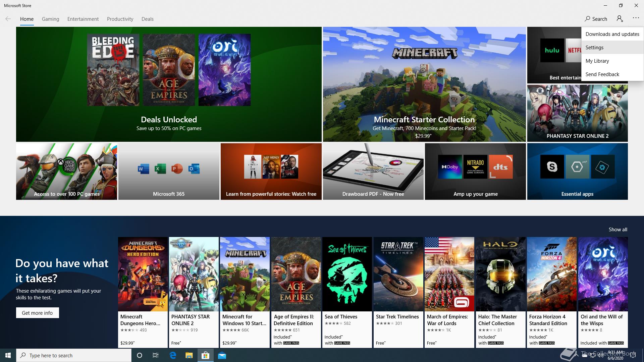Open the notification center icon in tray
This screenshot has width=644, height=362.
[633, 355]
